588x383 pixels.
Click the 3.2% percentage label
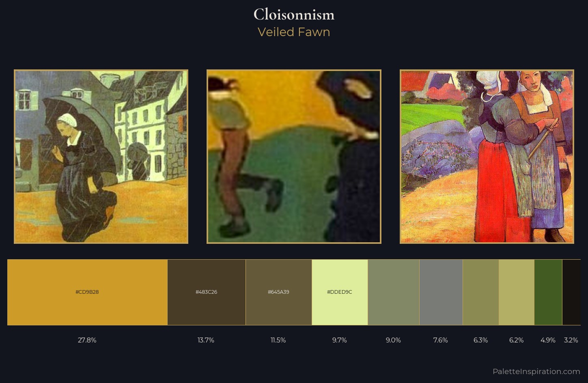[x=571, y=340]
